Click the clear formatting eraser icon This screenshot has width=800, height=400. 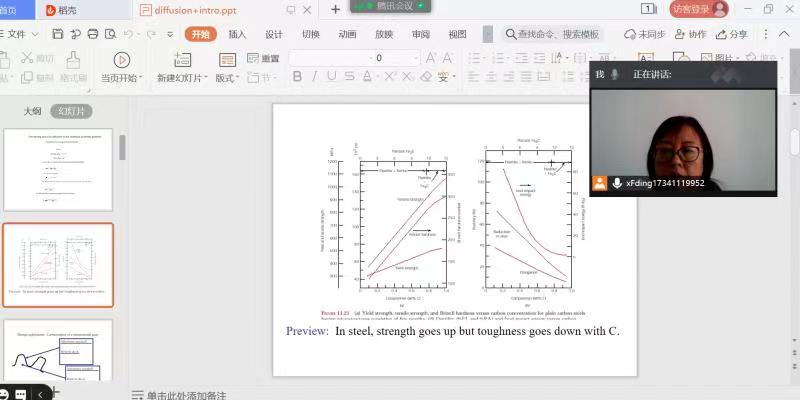[x=426, y=77]
